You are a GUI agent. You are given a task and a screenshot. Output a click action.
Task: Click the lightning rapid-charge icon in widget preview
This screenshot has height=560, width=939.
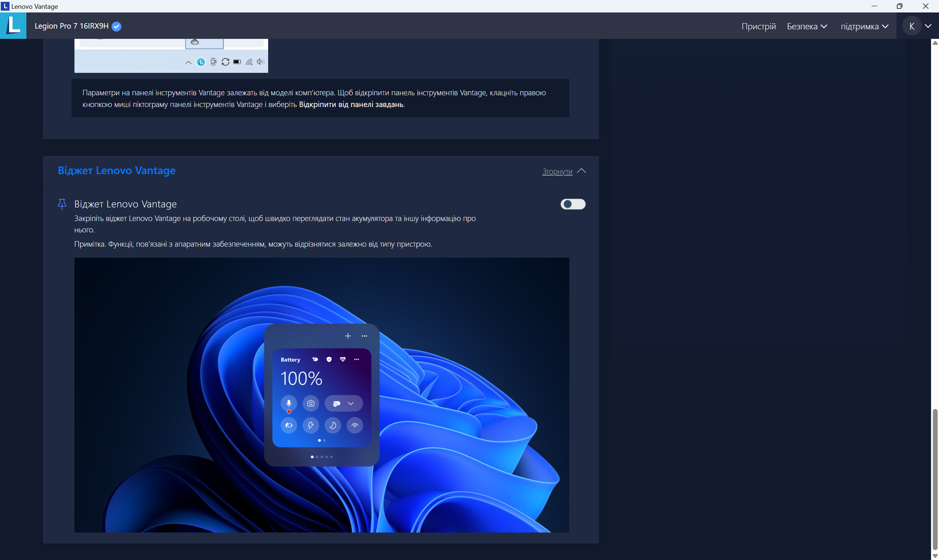point(310,425)
